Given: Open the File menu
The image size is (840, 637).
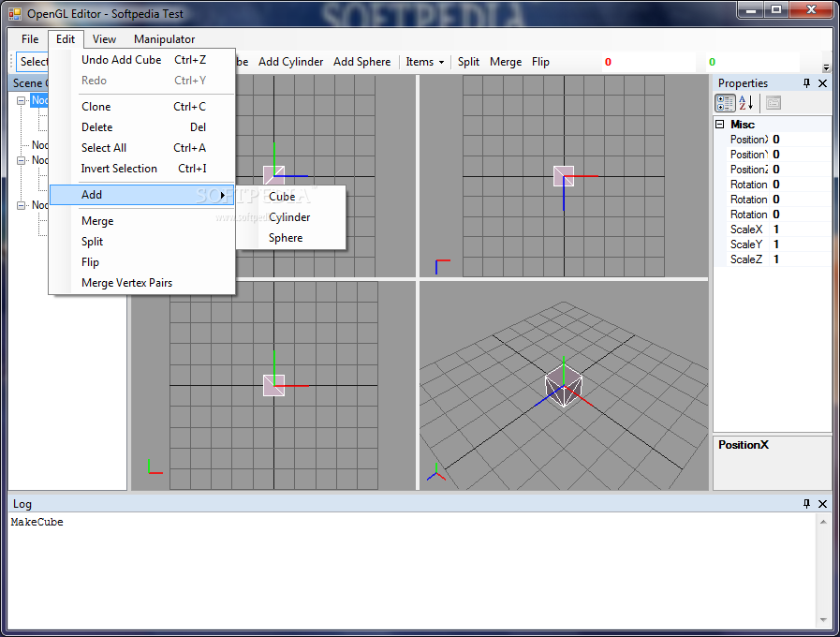Looking at the screenshot, I should 30,39.
